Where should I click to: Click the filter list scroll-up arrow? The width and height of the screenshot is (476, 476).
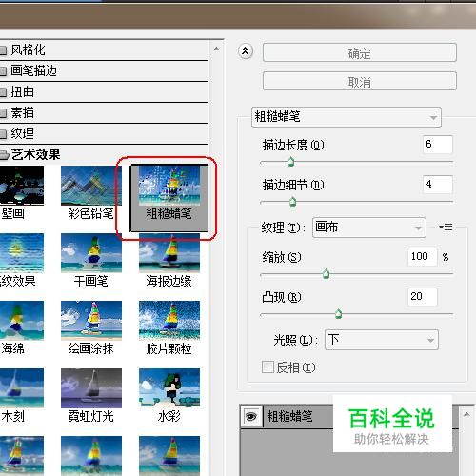click(216, 49)
